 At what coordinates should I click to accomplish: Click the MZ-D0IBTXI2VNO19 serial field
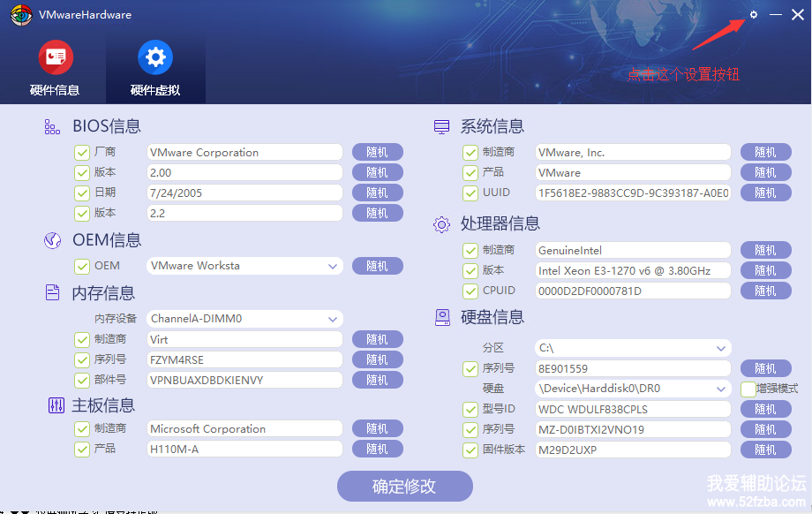[x=633, y=429]
